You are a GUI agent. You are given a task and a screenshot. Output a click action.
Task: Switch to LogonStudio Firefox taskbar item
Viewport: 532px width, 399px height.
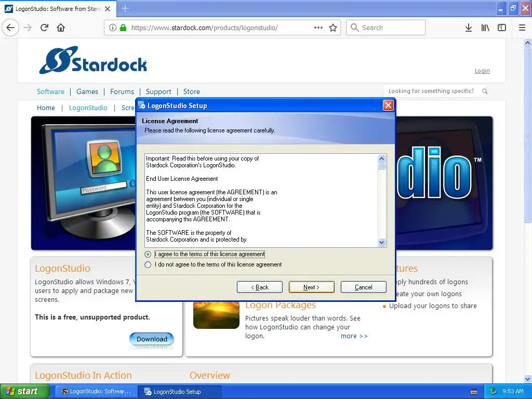point(96,392)
